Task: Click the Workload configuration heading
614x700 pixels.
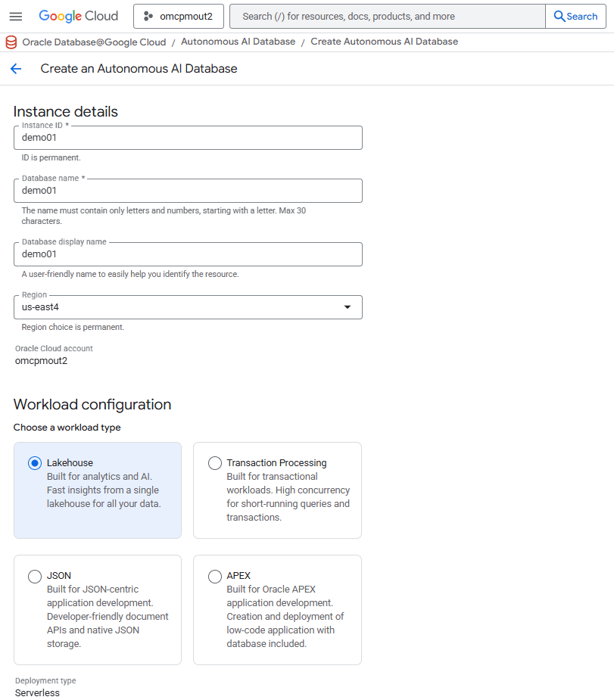Action: (x=92, y=404)
